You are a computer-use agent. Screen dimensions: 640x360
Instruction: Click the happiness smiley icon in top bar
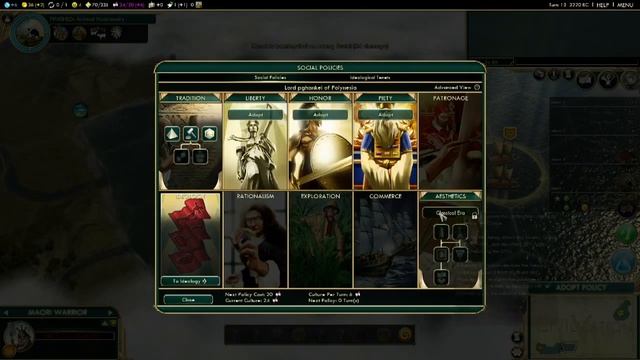(x=74, y=5)
